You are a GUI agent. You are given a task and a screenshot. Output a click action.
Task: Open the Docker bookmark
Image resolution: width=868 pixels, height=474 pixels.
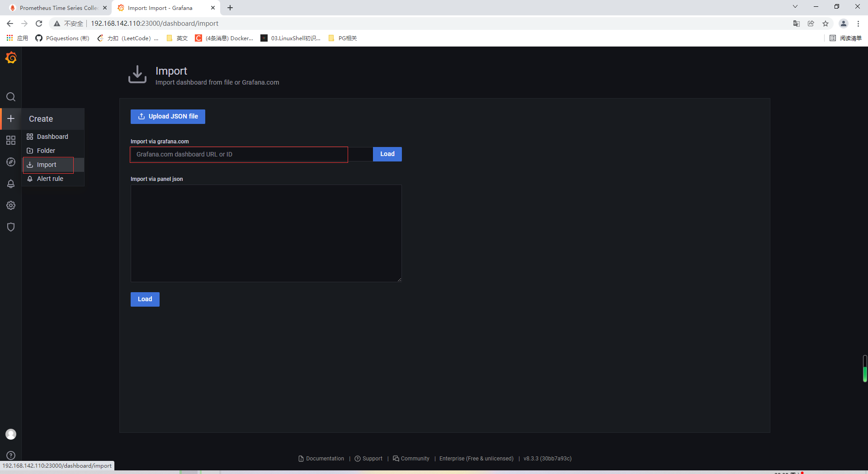[x=224, y=38]
